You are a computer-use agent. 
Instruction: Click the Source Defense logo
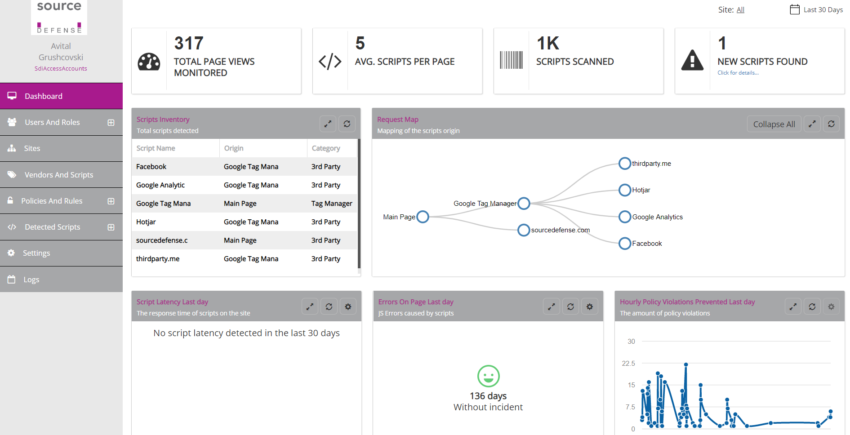pos(59,17)
